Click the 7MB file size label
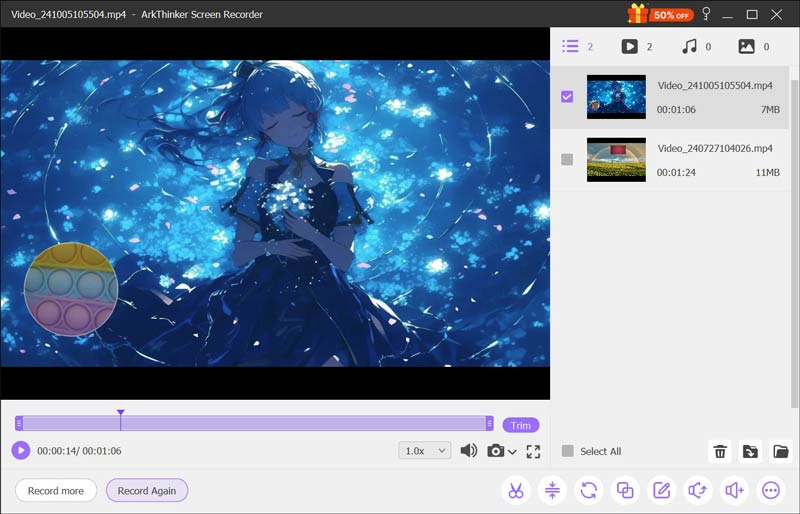The width and height of the screenshot is (800, 514). tap(770, 110)
